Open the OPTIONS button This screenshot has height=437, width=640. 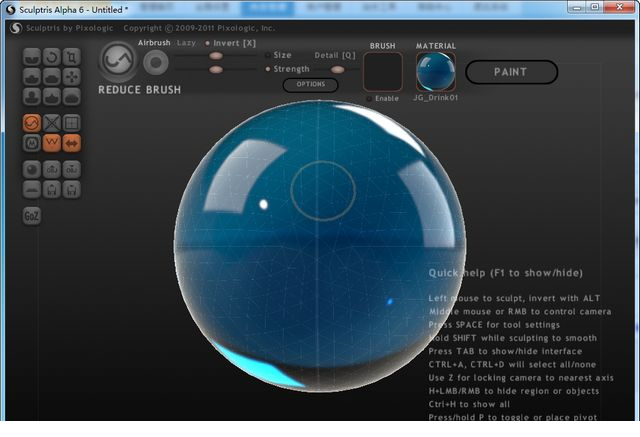(311, 84)
